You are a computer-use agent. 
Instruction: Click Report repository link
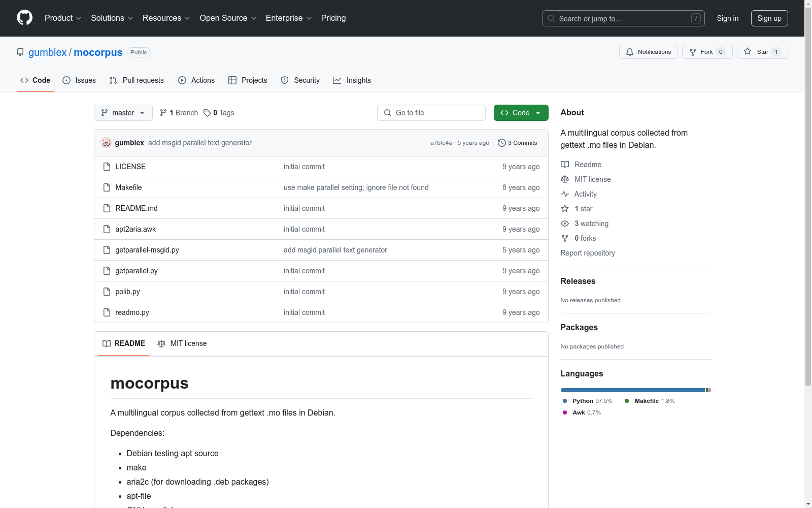(x=588, y=253)
